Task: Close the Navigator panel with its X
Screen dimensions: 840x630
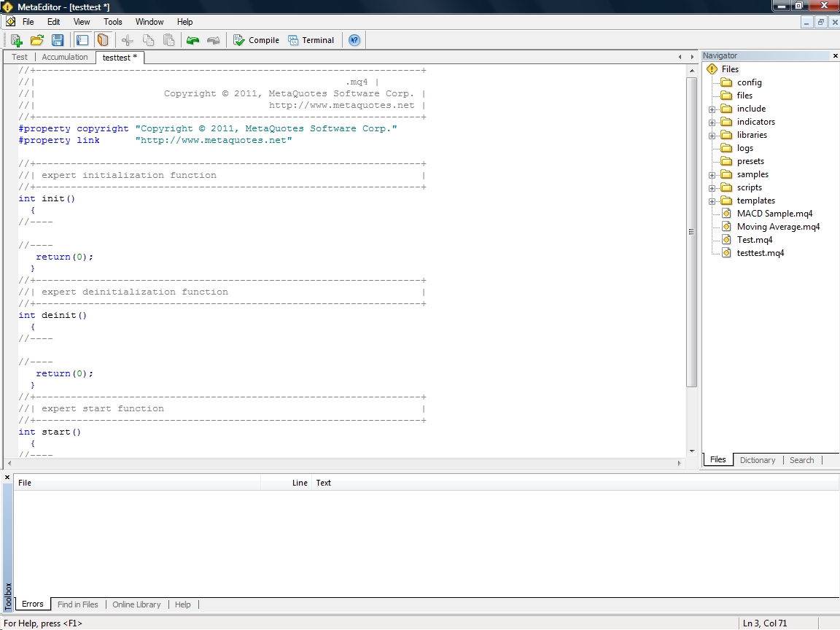Action: click(836, 55)
